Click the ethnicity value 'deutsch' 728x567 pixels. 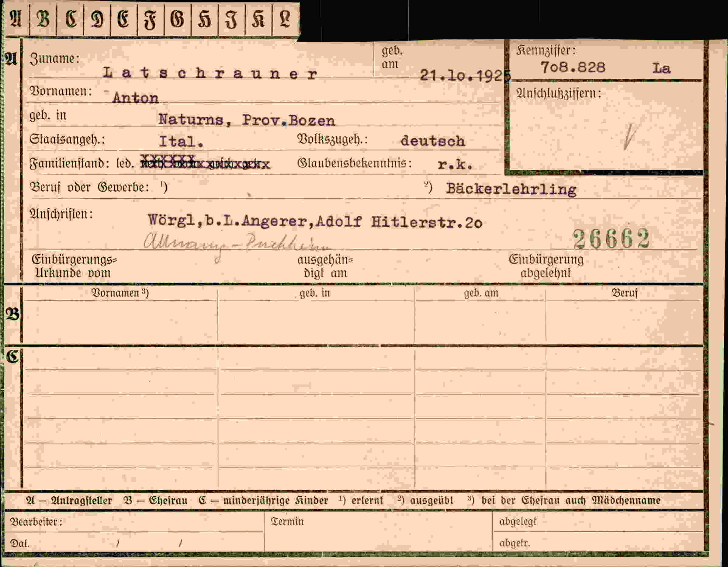pyautogui.click(x=433, y=141)
